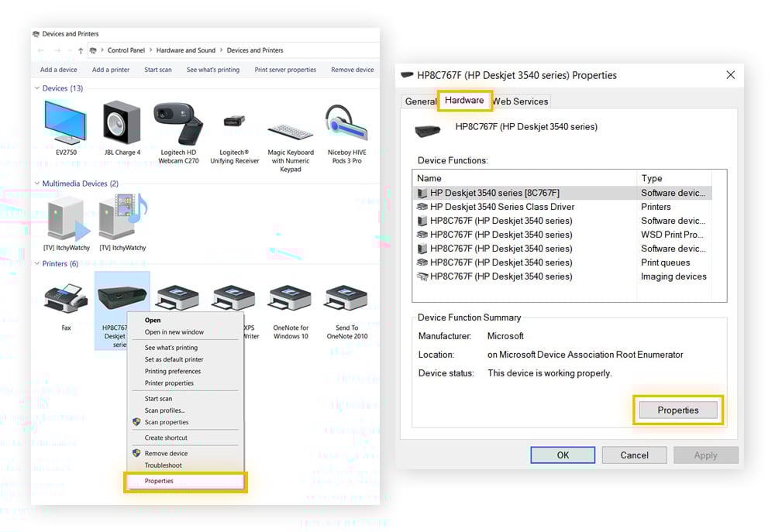
Task: Select the HP Deskjet 3540 Series Class Driver row
Action: [501, 207]
